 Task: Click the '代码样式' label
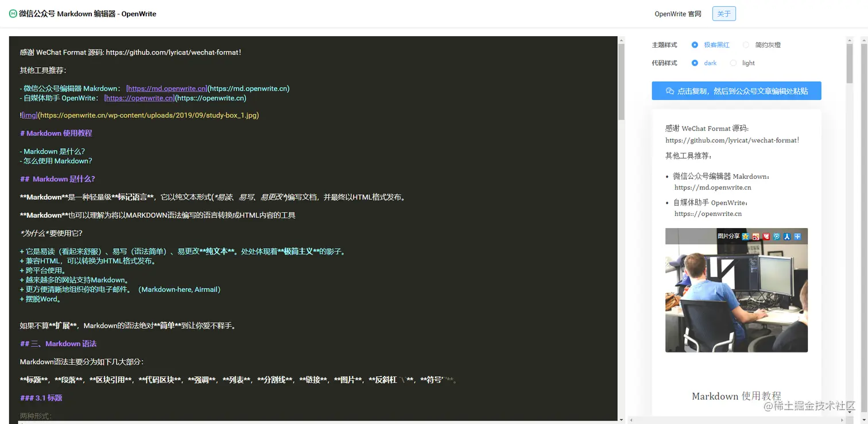click(x=664, y=63)
